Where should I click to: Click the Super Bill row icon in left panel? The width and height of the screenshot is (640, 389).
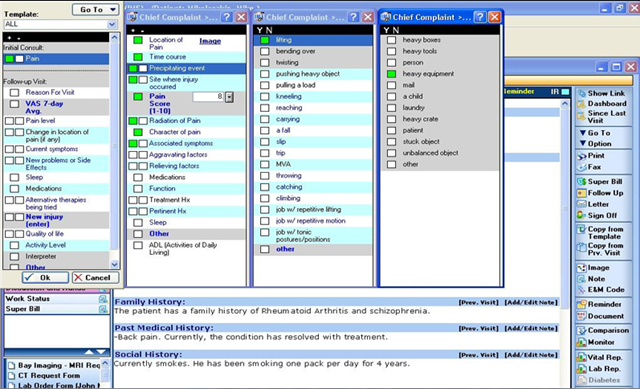click(103, 309)
